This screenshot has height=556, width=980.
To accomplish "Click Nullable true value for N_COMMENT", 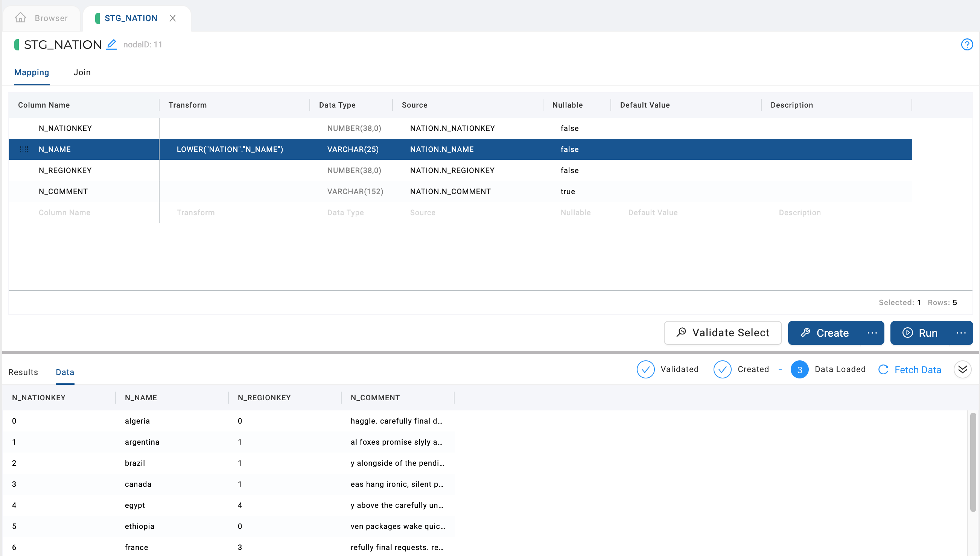I will [x=568, y=191].
